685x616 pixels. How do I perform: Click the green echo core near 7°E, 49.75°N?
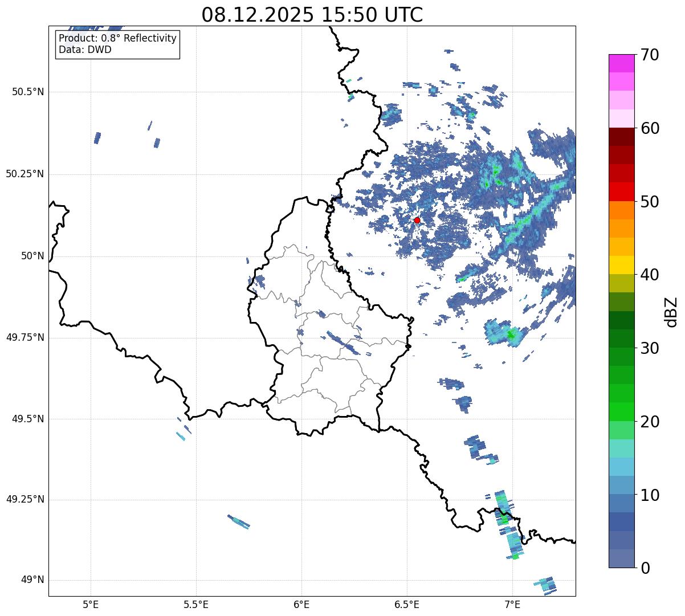[x=511, y=334]
